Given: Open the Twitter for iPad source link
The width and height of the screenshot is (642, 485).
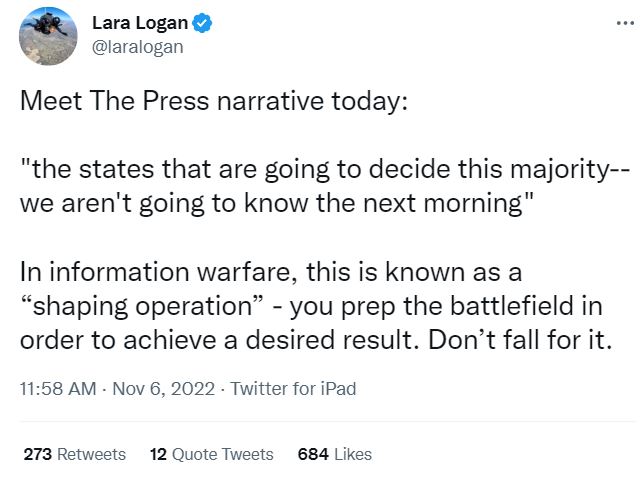Looking at the screenshot, I should 293,389.
